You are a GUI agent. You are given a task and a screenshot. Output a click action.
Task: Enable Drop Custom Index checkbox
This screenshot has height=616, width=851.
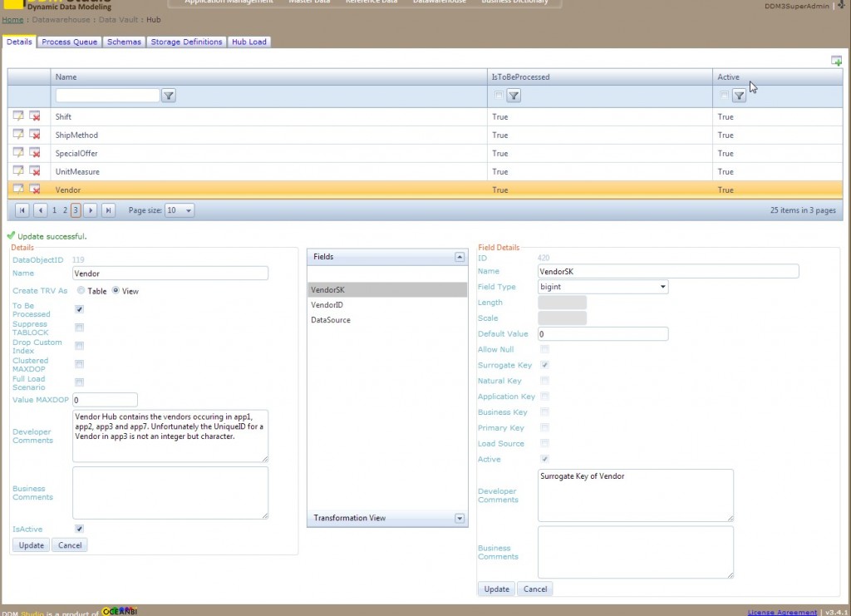[79, 346]
